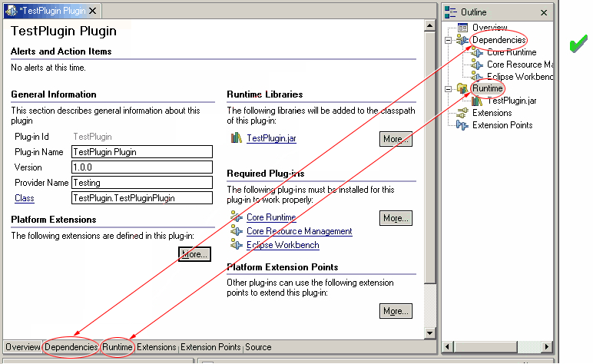This screenshot has height=364, width=593.
Task: Select Core Runtime in Outline tree
Action: click(x=512, y=52)
